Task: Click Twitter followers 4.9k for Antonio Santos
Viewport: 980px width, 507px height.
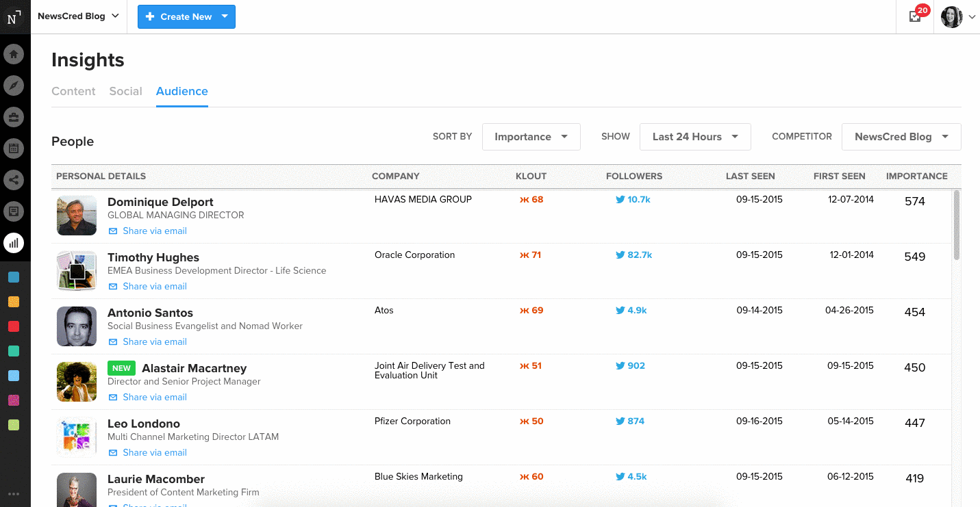Action: click(x=631, y=311)
